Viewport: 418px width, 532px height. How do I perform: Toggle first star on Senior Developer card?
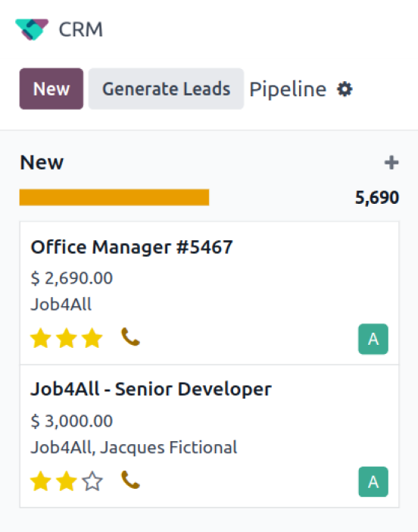[x=41, y=481]
